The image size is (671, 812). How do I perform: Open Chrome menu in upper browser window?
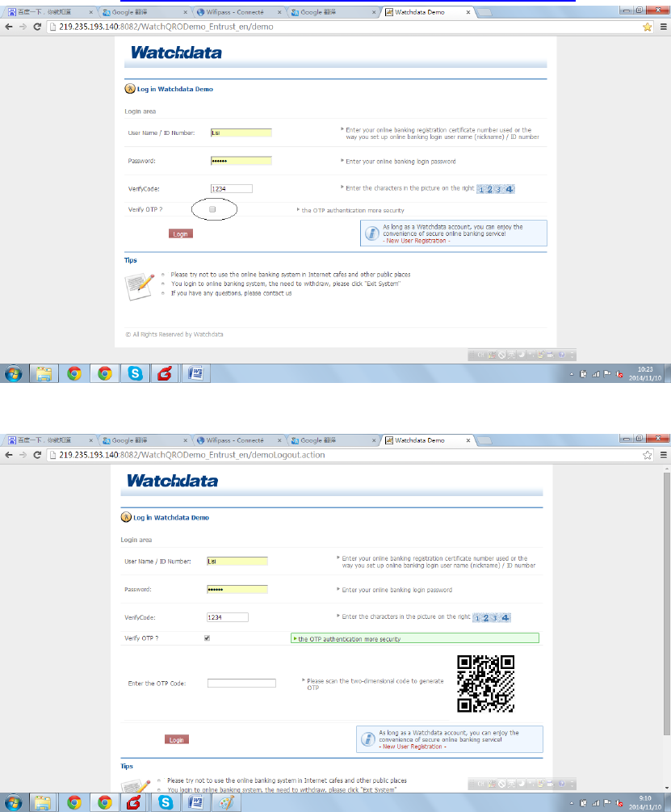pos(663,27)
